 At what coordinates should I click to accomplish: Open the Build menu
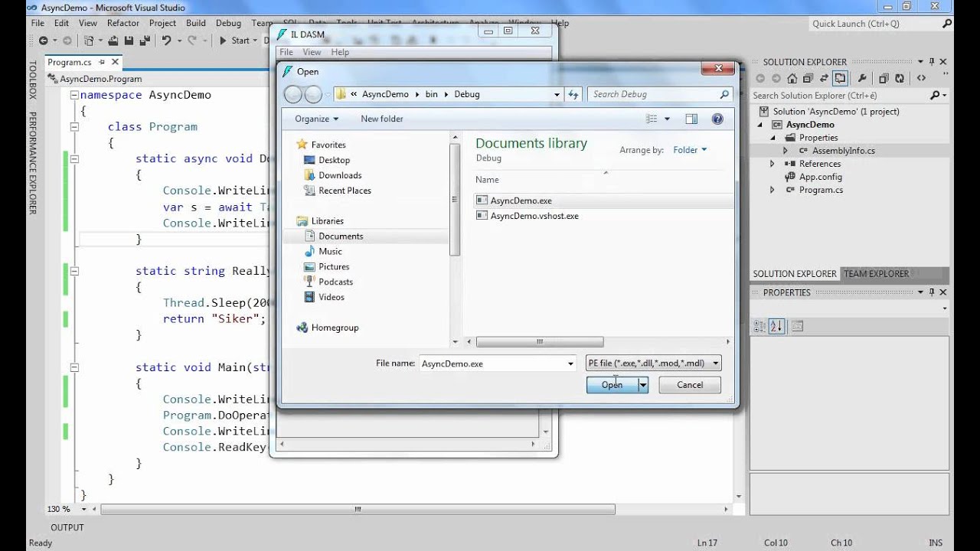(195, 24)
